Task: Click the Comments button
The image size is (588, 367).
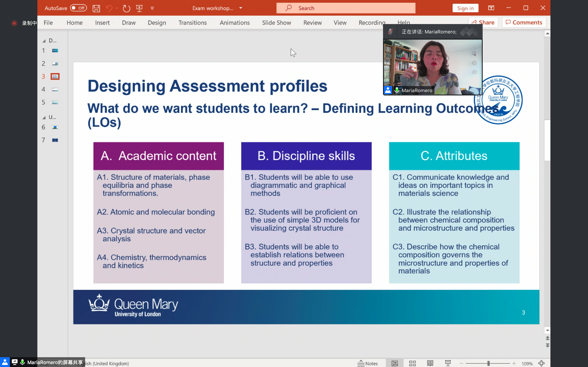Action: click(x=524, y=22)
